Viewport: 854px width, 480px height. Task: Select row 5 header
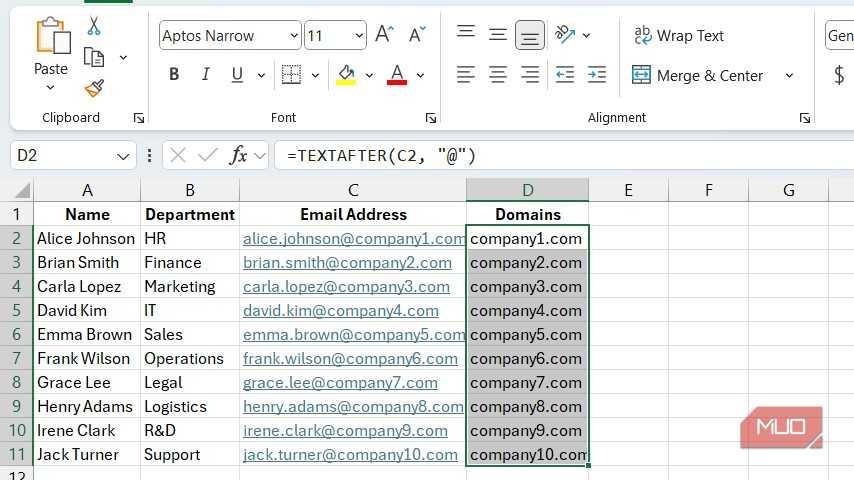click(x=16, y=311)
